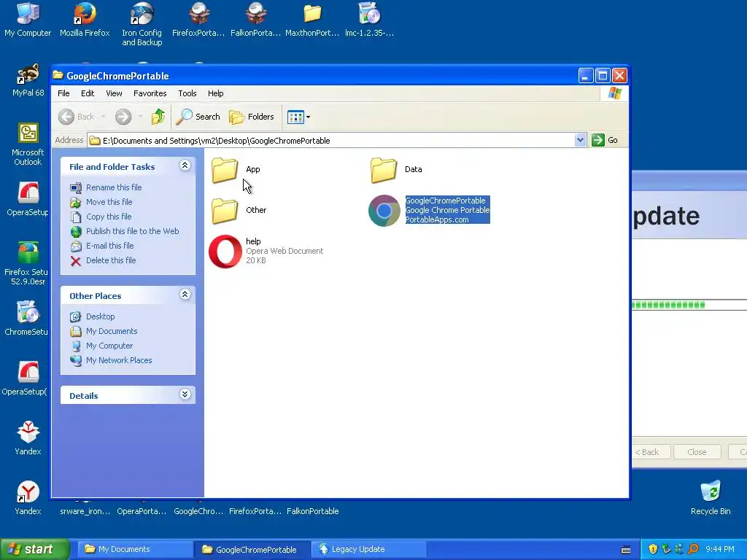Collapse the Other Places panel
This screenshot has width=747, height=560.
point(185,295)
